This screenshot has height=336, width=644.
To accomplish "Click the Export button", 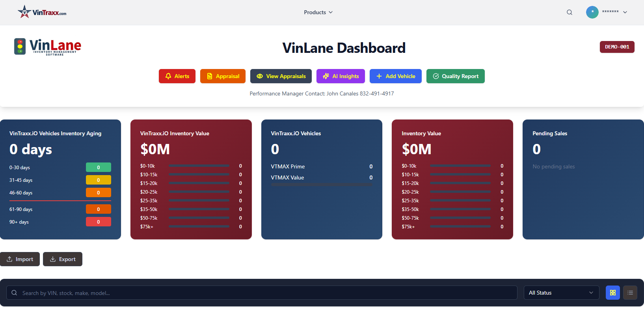I will tap(63, 259).
